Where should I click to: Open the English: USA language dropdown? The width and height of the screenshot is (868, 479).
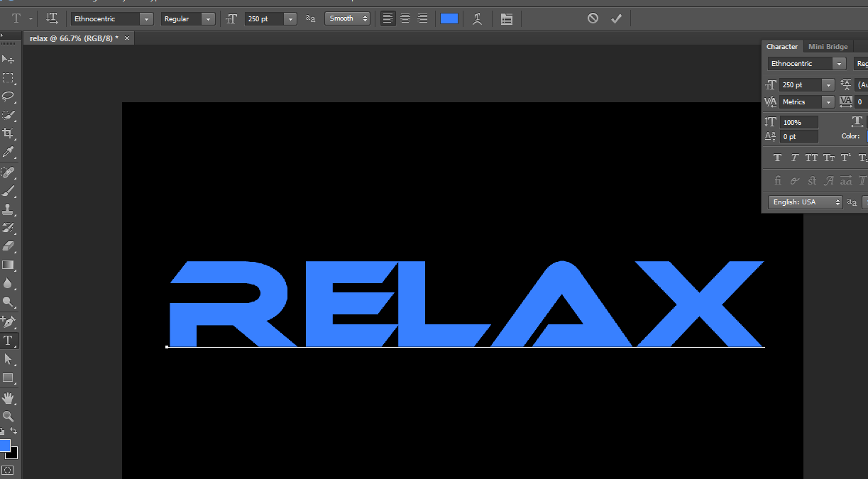tap(804, 202)
